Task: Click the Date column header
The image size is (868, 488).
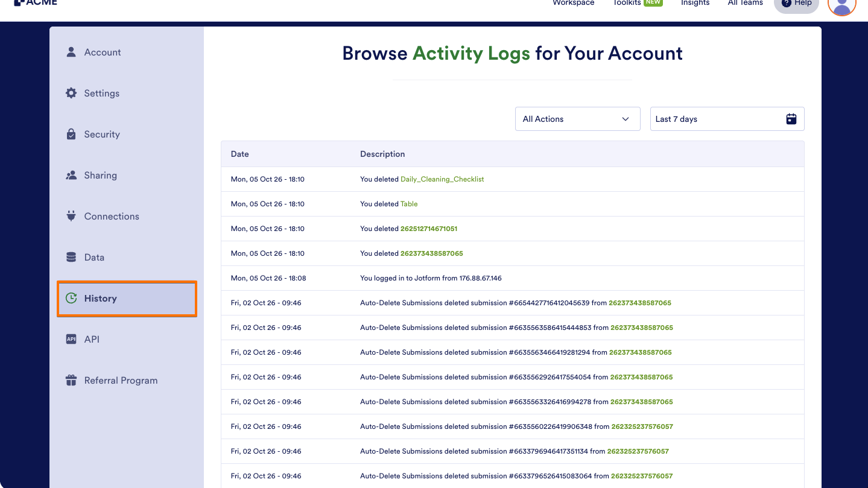Action: 239,154
